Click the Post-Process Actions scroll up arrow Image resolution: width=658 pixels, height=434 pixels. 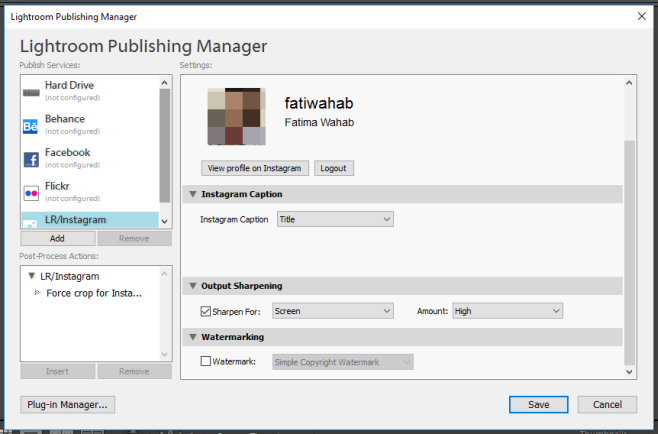tap(164, 274)
